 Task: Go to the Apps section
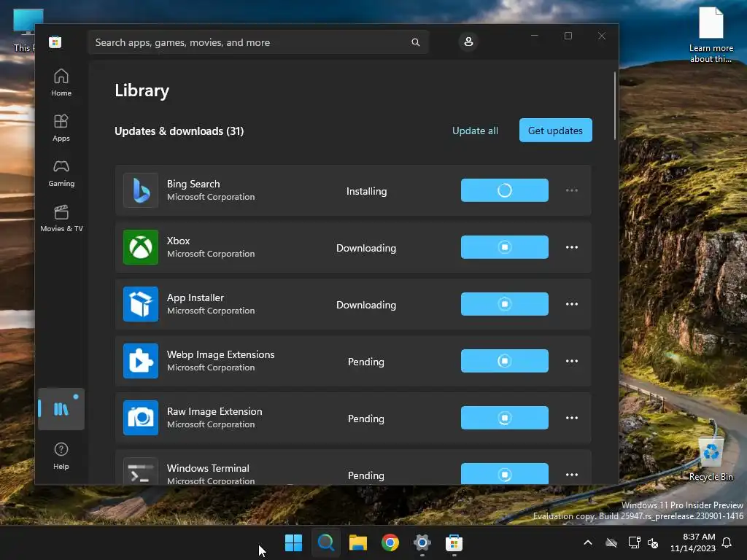click(61, 128)
